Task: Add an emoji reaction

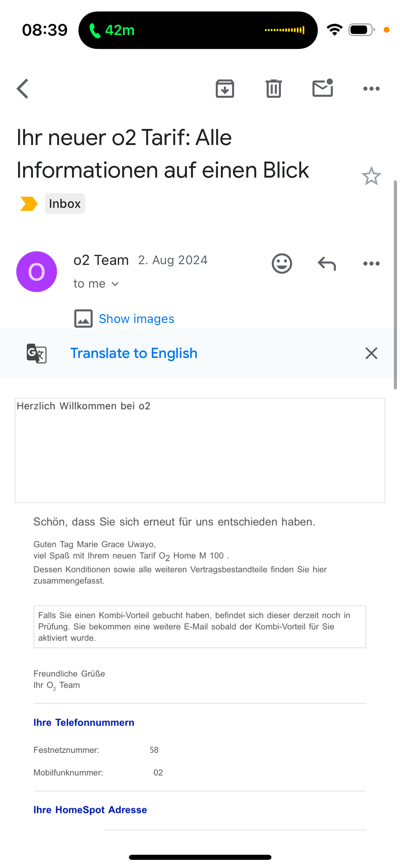Action: 282,264
